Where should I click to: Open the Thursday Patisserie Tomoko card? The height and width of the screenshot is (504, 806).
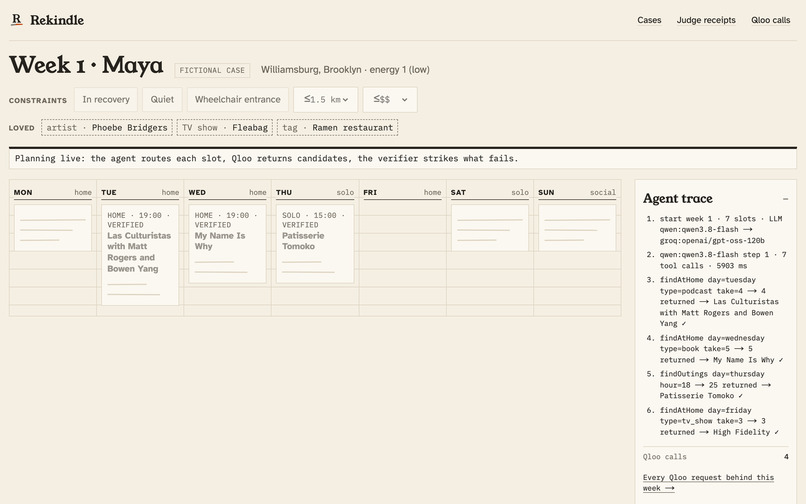click(x=315, y=244)
